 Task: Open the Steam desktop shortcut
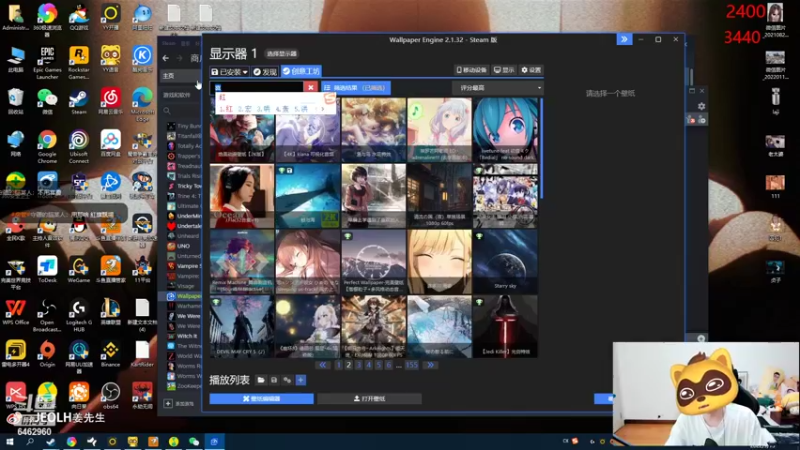(79, 101)
